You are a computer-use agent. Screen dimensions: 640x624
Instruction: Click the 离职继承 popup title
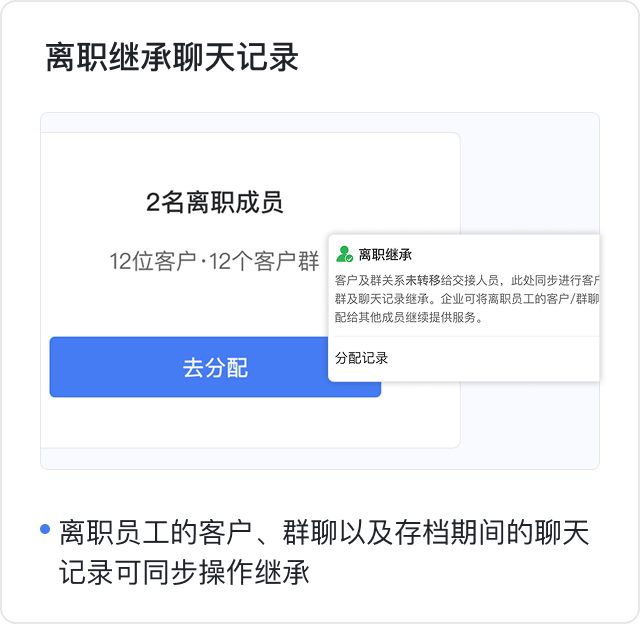coord(385,254)
